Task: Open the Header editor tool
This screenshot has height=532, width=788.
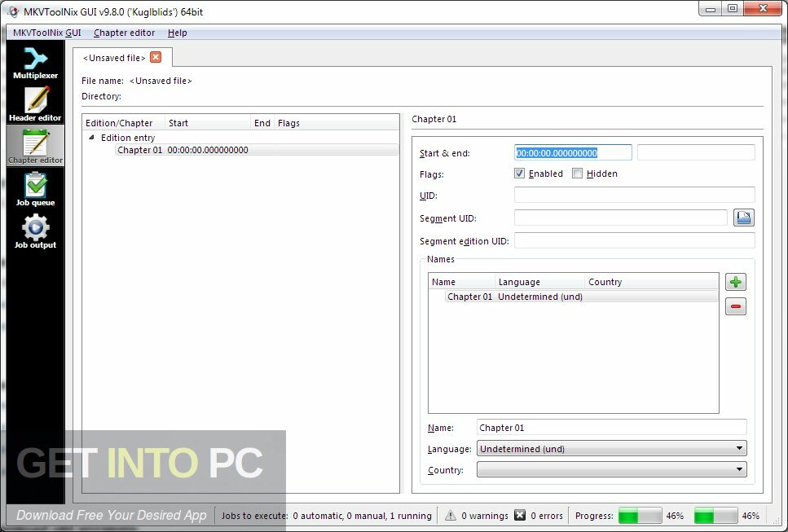Action: coord(35,104)
